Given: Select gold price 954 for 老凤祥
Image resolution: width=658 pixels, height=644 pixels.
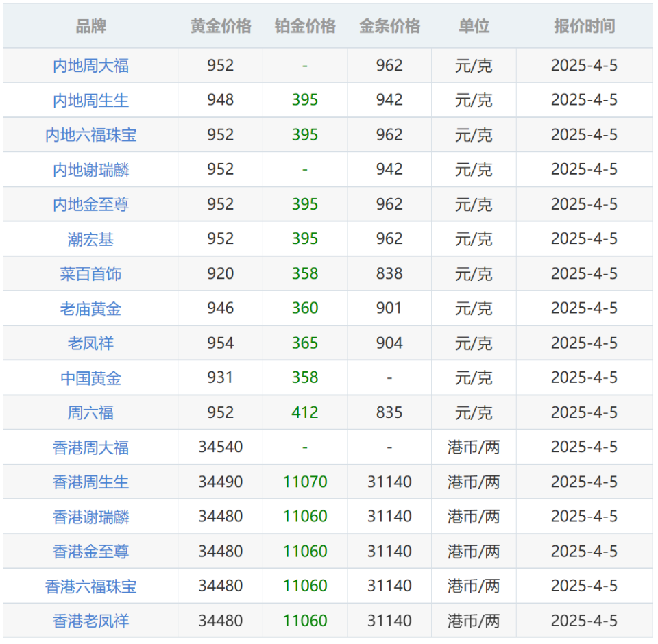Looking at the screenshot, I should coord(221,343).
